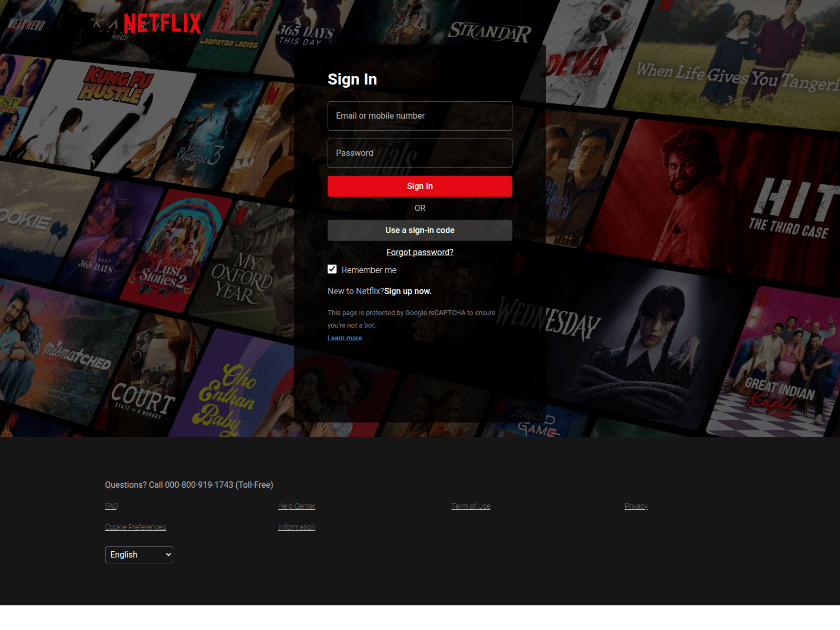Open the Forgot password link
Viewport: 840px width, 630px height.
(x=419, y=253)
